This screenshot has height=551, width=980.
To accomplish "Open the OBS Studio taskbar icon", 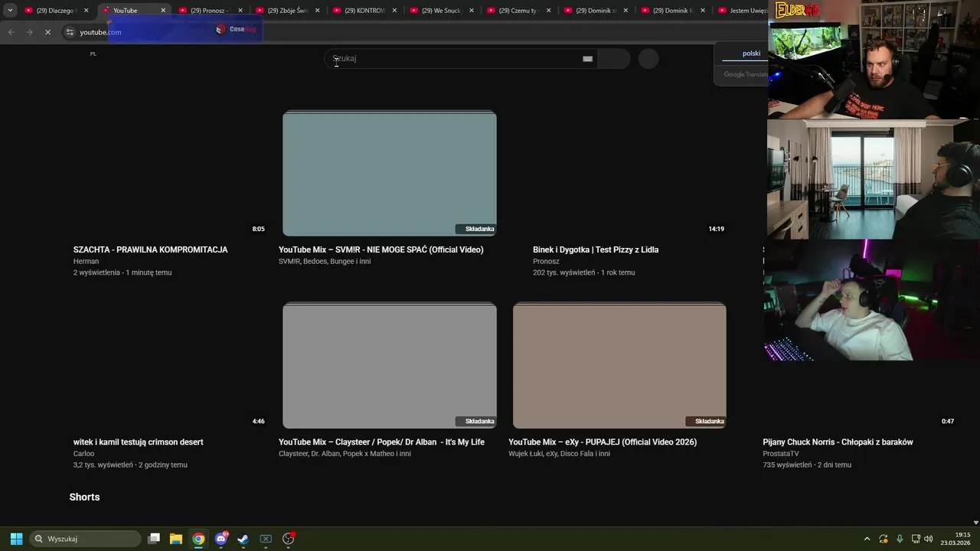I will [x=289, y=539].
